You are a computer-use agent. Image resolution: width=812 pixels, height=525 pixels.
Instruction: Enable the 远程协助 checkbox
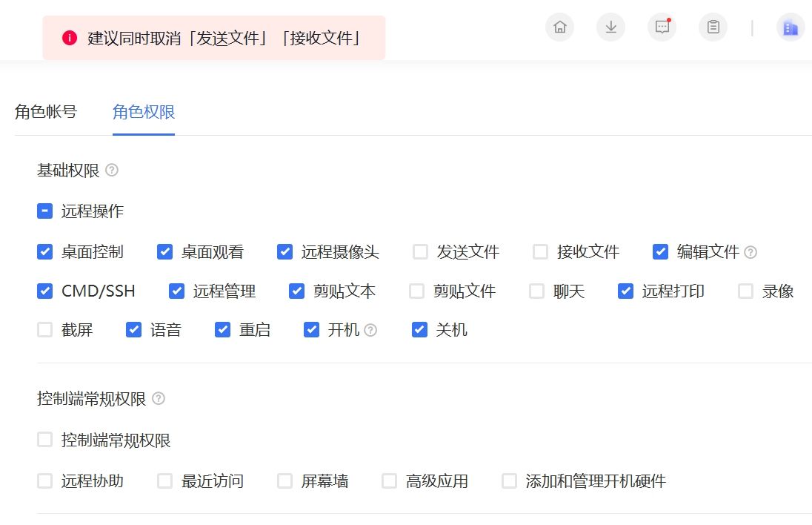(45, 481)
